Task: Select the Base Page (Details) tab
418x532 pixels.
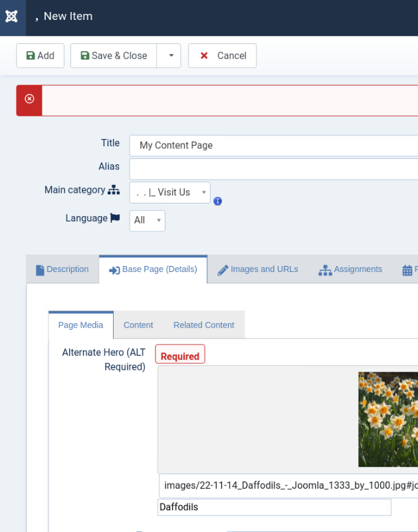Action: (154, 269)
